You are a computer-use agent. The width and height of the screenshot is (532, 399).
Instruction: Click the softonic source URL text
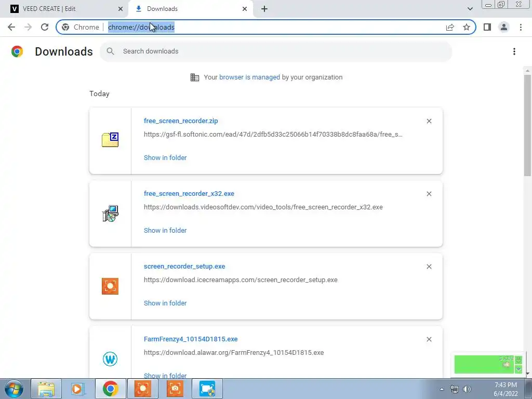(273, 135)
